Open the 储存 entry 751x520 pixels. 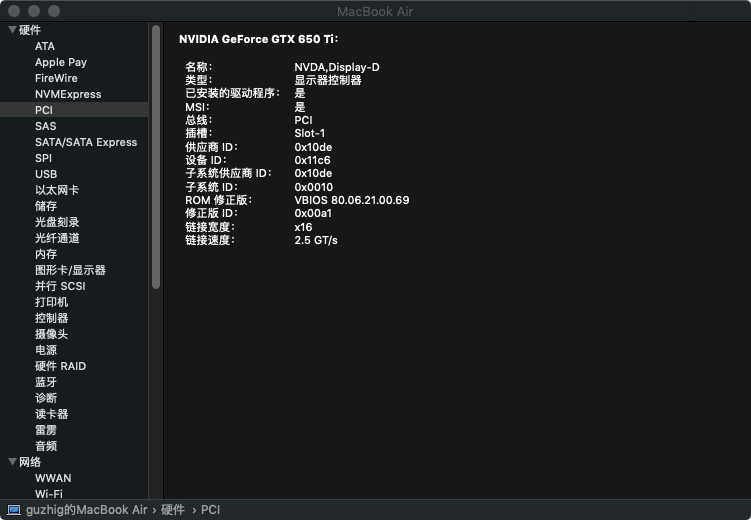46,206
